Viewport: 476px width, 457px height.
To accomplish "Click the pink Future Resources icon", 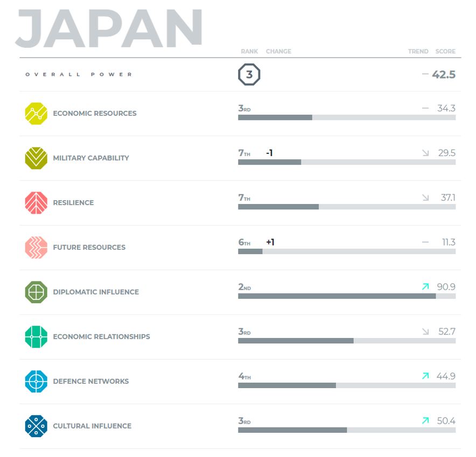I will [x=36, y=247].
